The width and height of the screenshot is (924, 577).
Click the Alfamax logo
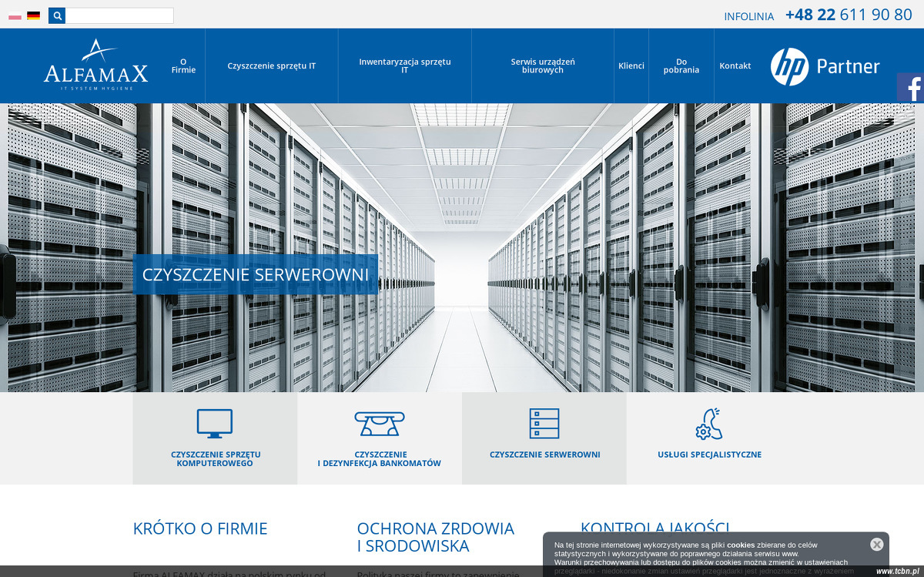point(95,65)
